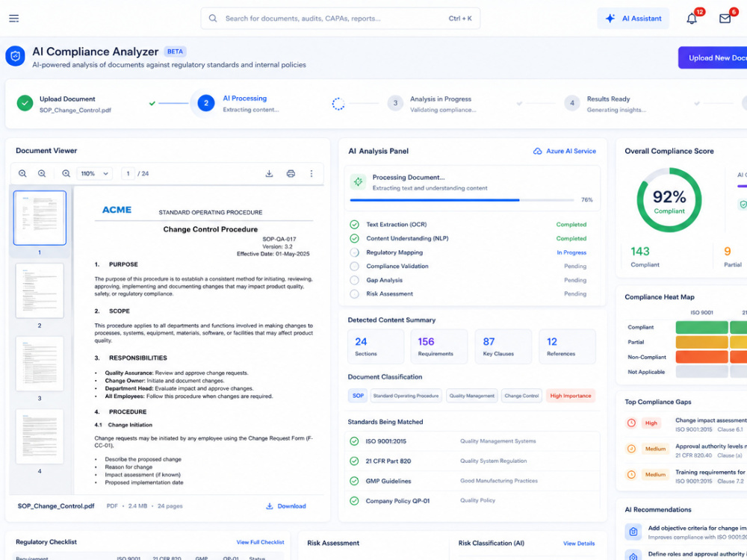Focus the document search field
Screen dimensions: 747x560
[x=340, y=19]
